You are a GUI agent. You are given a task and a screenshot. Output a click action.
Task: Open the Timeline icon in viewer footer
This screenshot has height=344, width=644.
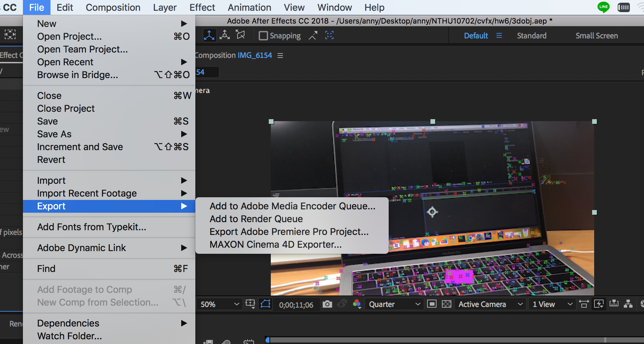pos(614,304)
